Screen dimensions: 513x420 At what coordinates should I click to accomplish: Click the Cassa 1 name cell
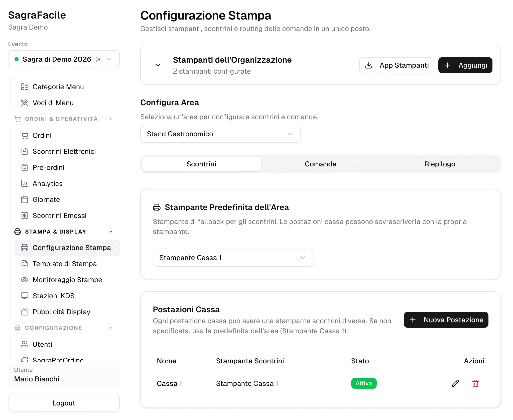[x=170, y=383]
